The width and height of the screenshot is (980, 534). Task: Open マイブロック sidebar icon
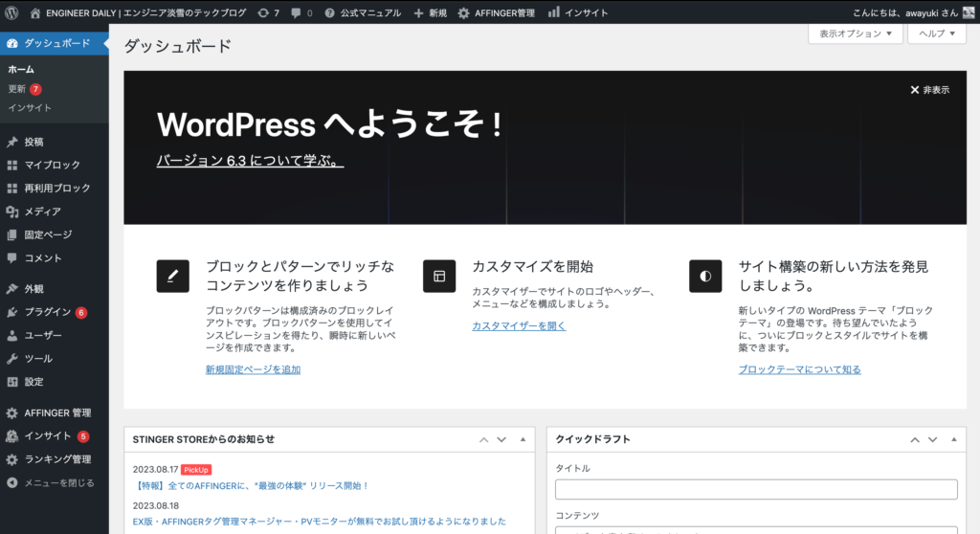pyautogui.click(x=11, y=165)
